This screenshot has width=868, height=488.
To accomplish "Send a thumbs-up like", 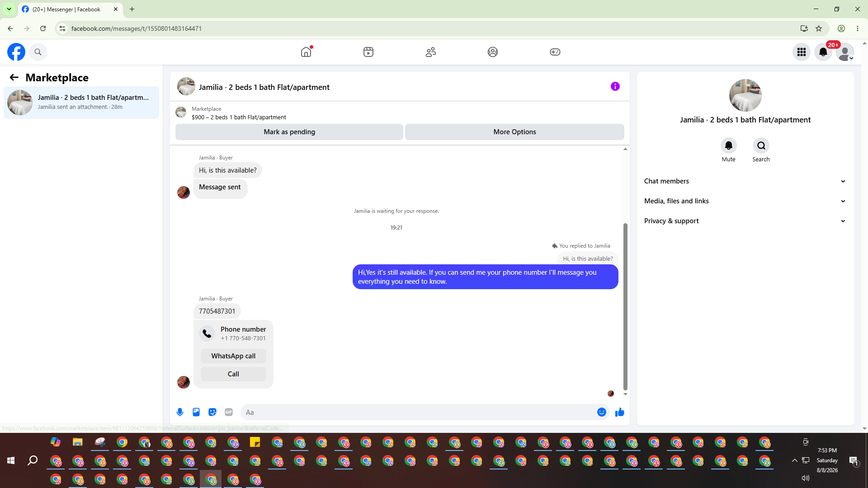I will point(620,412).
